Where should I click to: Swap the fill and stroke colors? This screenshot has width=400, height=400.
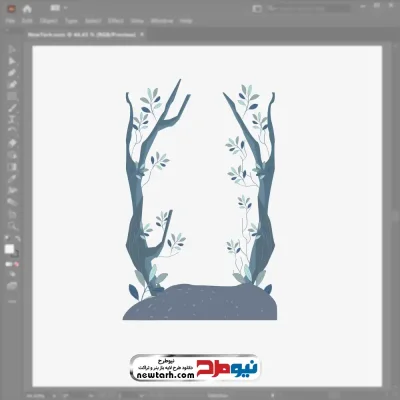click(18, 239)
